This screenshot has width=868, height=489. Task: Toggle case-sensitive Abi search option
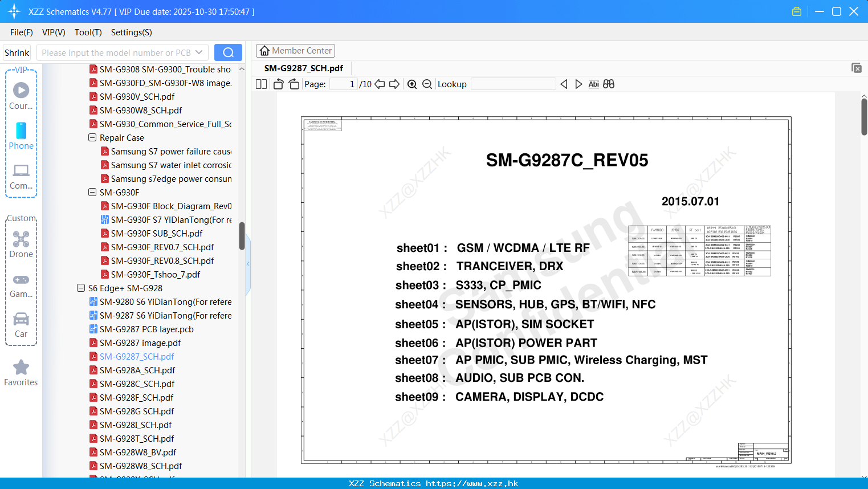(594, 84)
